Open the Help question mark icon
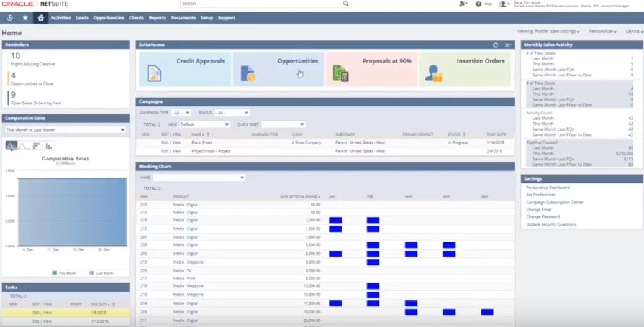This screenshot has height=327, width=644. tap(478, 4)
